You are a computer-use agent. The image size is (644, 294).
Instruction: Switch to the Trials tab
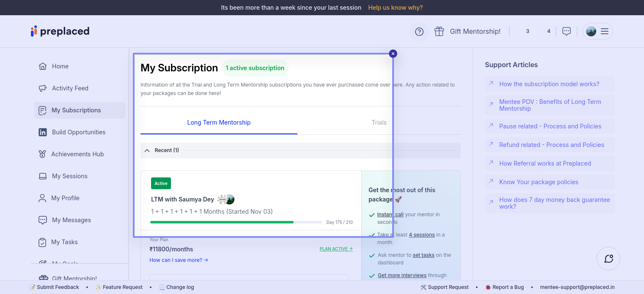coord(379,122)
